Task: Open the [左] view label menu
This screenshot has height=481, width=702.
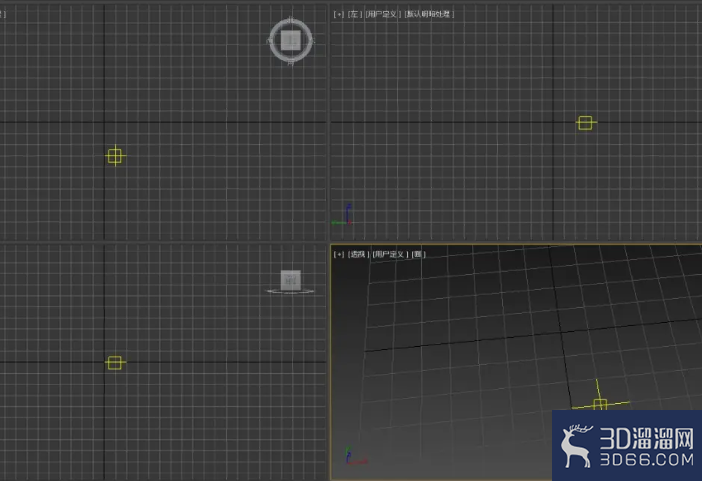Action: click(x=354, y=14)
